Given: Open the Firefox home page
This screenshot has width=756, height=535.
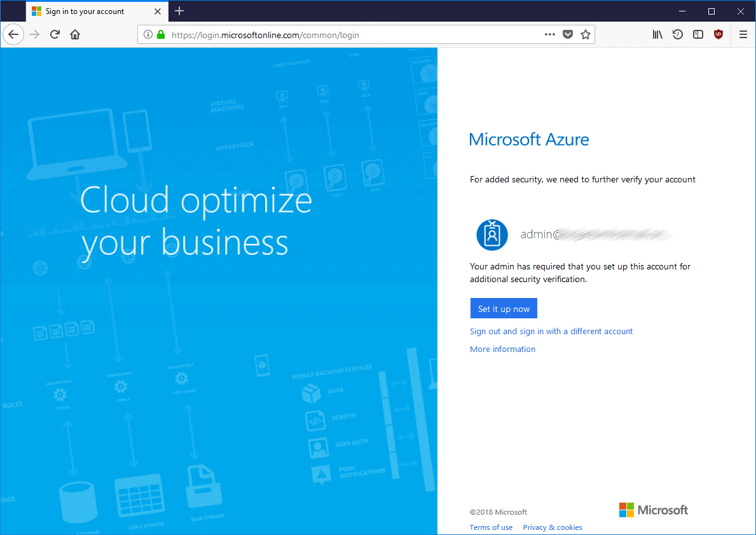Looking at the screenshot, I should click(74, 34).
